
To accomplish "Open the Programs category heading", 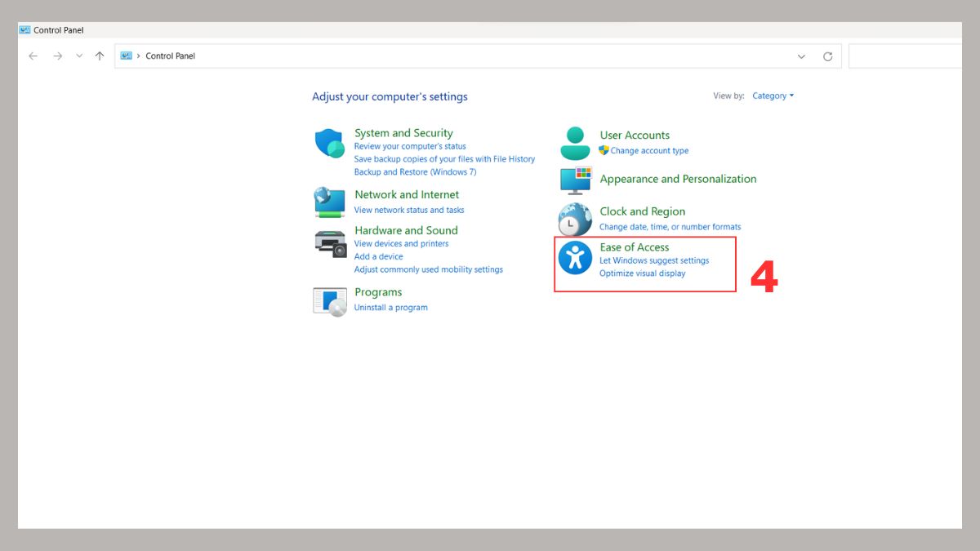I will coord(378,292).
